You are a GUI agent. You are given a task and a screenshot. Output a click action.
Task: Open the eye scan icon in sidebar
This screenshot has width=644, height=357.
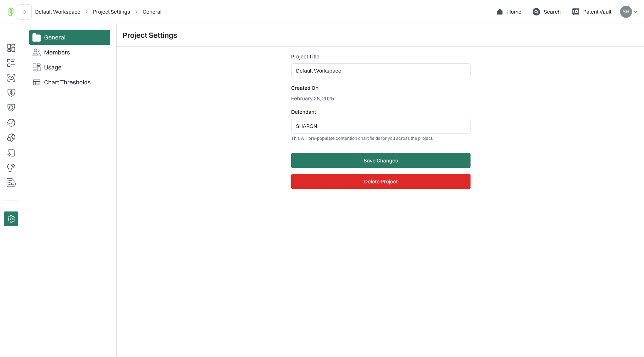coord(11,78)
